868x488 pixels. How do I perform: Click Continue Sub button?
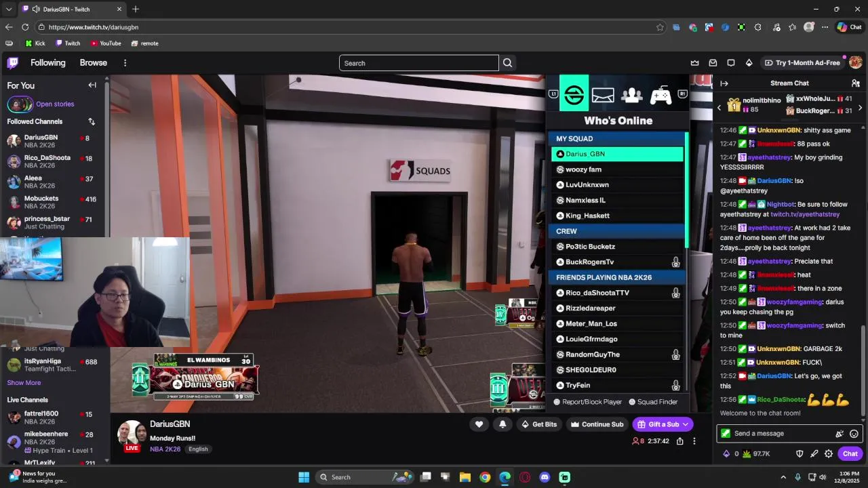[596, 424]
